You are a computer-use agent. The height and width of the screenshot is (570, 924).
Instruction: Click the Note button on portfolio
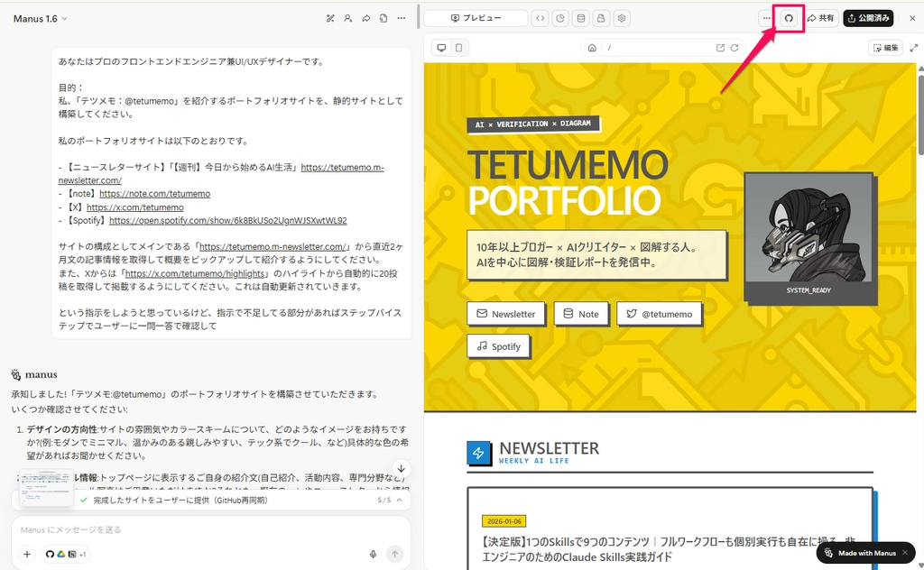[x=581, y=314]
